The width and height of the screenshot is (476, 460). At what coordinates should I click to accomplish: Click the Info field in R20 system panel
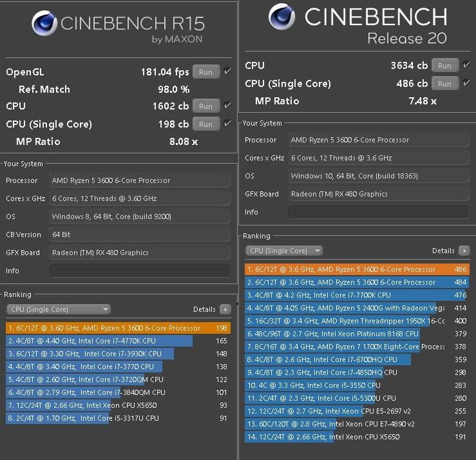[x=378, y=211]
